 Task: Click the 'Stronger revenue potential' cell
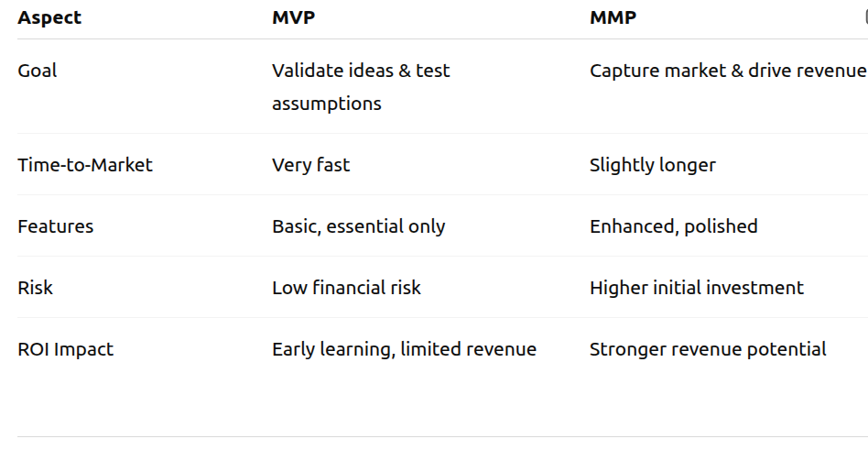coord(708,349)
